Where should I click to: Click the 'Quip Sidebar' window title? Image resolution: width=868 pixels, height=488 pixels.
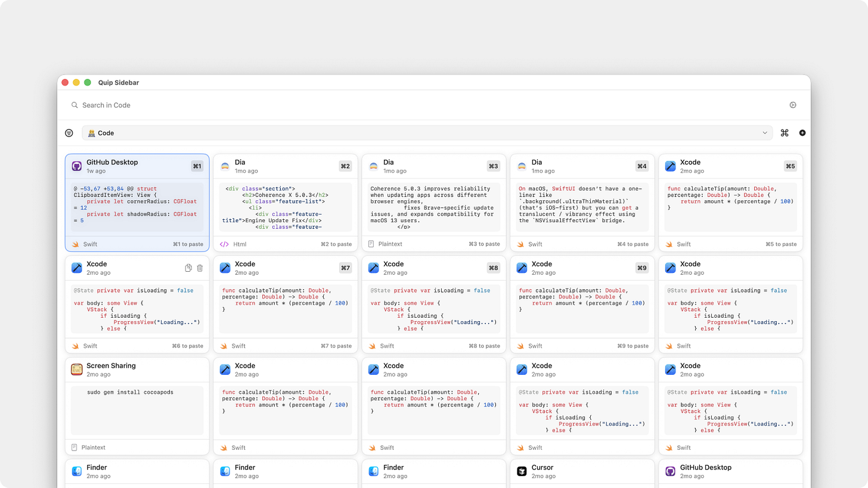(x=119, y=82)
